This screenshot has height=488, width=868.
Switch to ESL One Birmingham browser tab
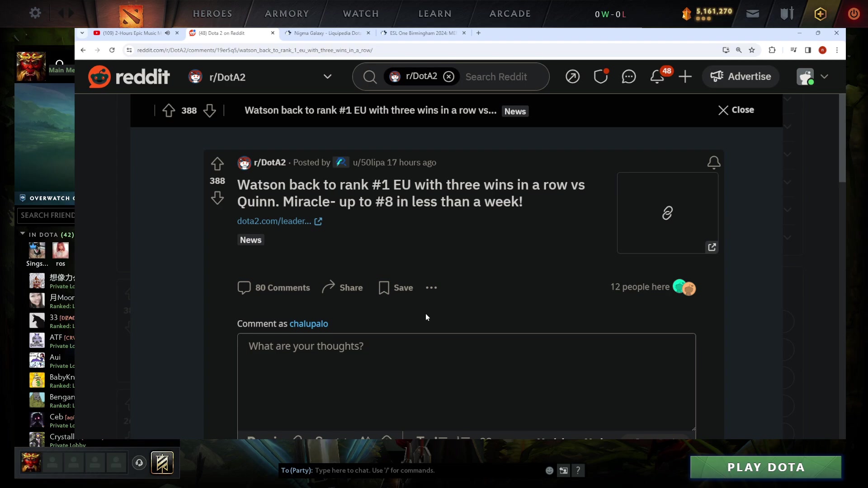(x=423, y=33)
